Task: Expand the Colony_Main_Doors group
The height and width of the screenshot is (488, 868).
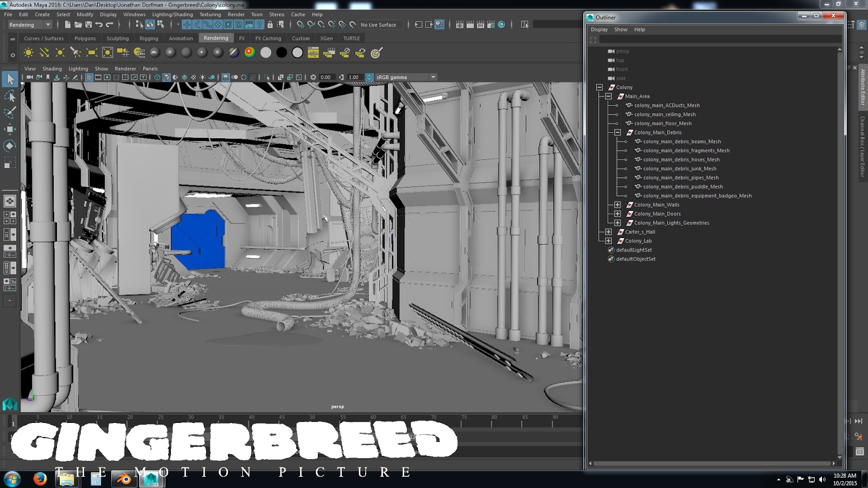Action: (617, 214)
